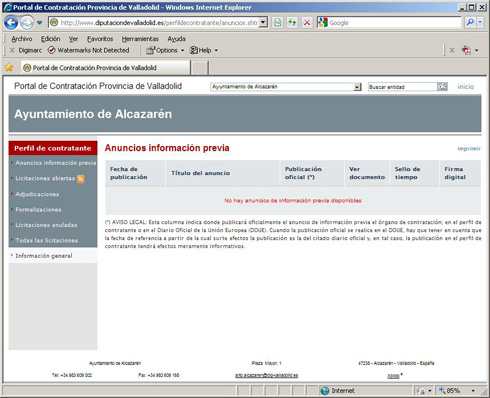Click the red Stop loading icon
Screen dimensions: 490x398
click(307, 23)
